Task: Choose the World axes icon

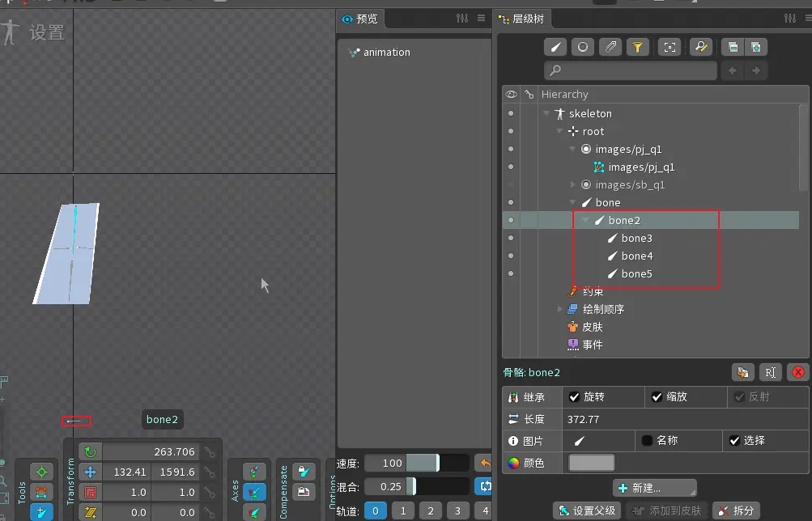Action: click(x=254, y=512)
